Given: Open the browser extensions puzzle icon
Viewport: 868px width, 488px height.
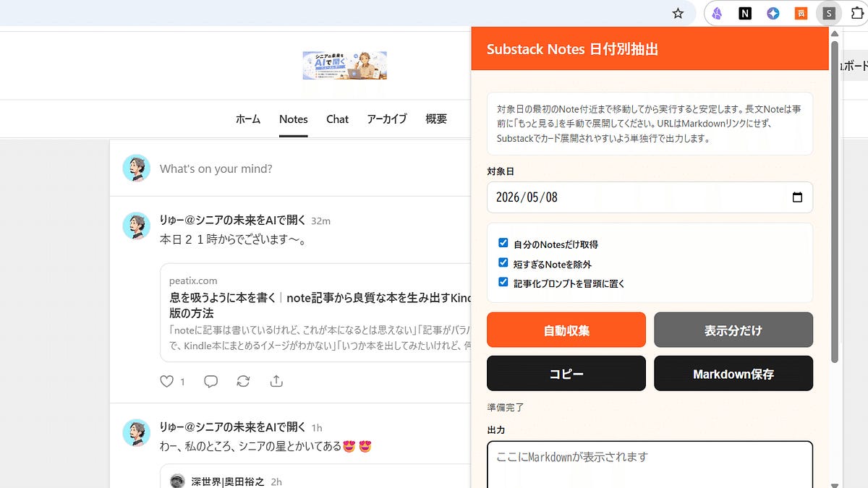Looking at the screenshot, I should coord(858,13).
